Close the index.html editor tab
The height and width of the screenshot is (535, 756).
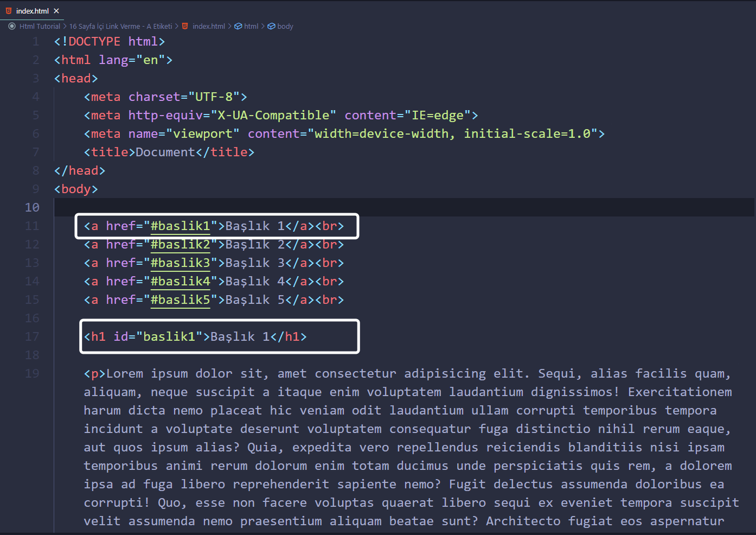(56, 11)
